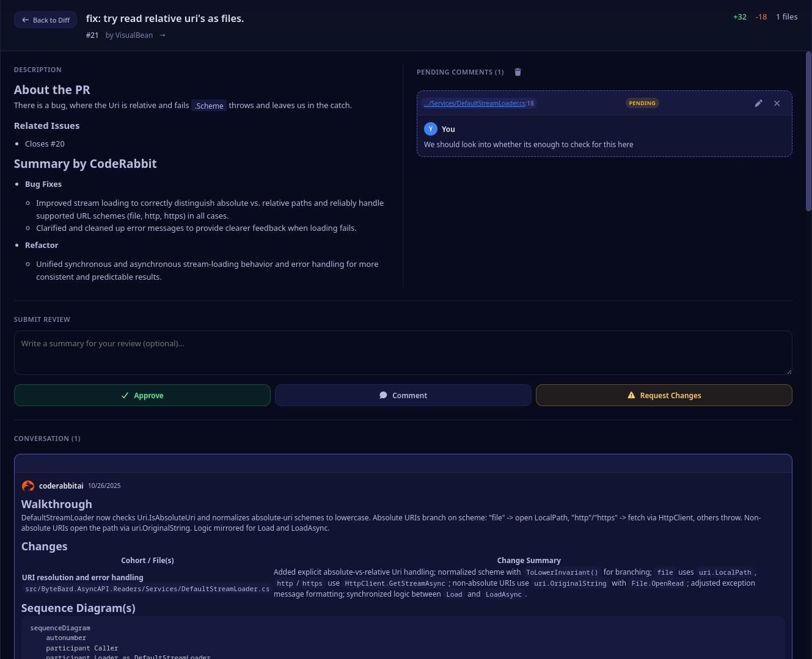Click your Y avatar on the pending comment
812x659 pixels.
(x=431, y=129)
